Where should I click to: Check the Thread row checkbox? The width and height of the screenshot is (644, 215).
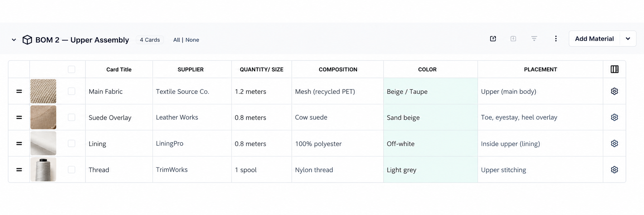[71, 170]
